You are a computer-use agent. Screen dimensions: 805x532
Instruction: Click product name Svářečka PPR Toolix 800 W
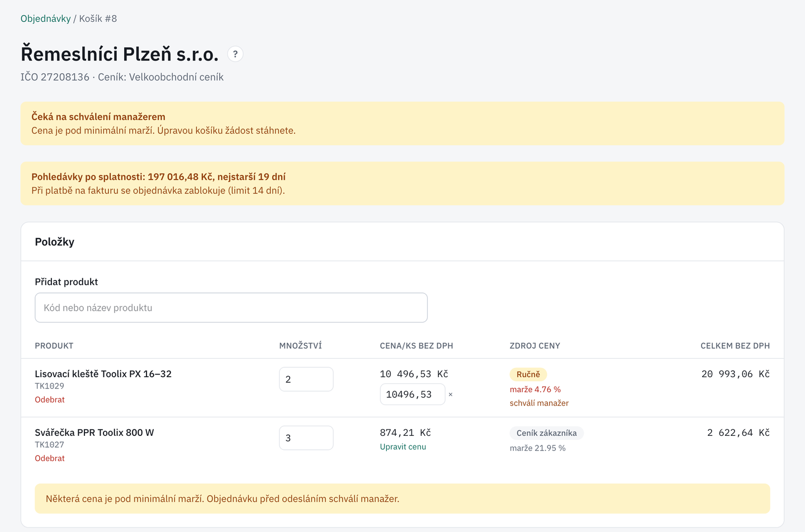pos(94,433)
